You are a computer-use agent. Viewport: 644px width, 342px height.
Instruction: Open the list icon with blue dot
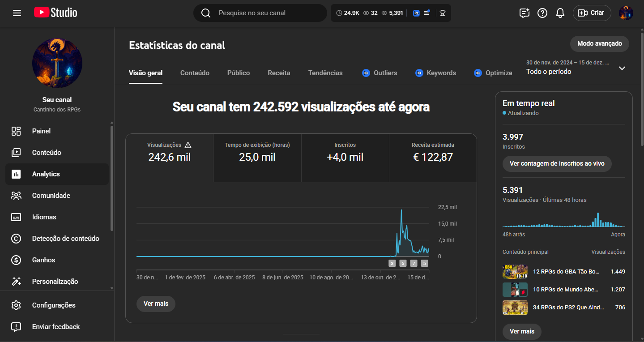427,13
